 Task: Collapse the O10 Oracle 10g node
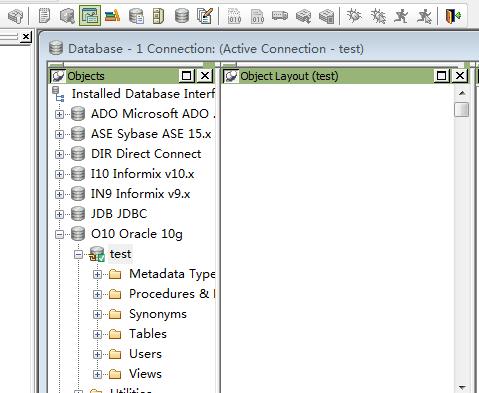pos(59,234)
